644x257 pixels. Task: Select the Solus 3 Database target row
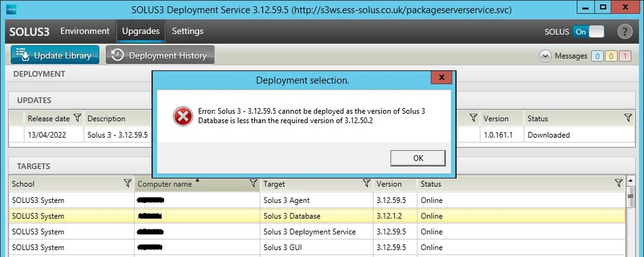pos(317,216)
